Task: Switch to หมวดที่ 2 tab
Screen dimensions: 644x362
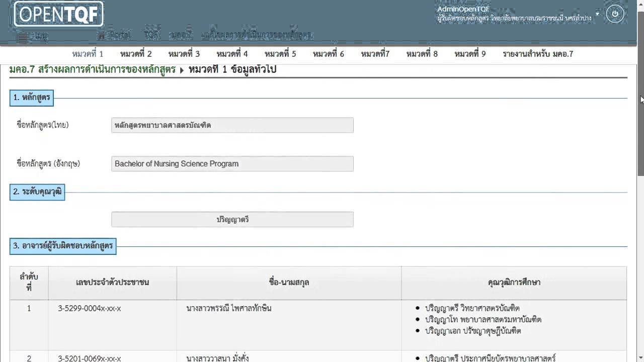Action: point(136,54)
